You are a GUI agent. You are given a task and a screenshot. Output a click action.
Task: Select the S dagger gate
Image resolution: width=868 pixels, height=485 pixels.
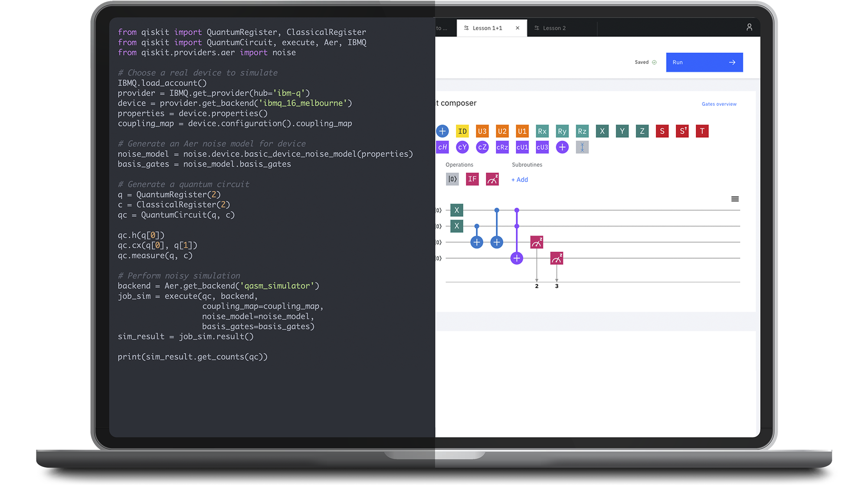pos(682,131)
